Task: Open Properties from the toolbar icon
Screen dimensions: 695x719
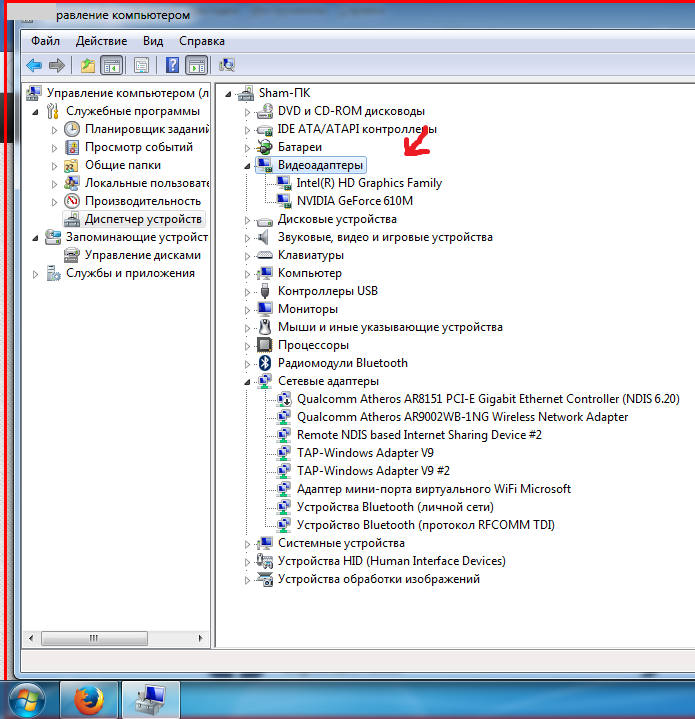Action: point(142,65)
